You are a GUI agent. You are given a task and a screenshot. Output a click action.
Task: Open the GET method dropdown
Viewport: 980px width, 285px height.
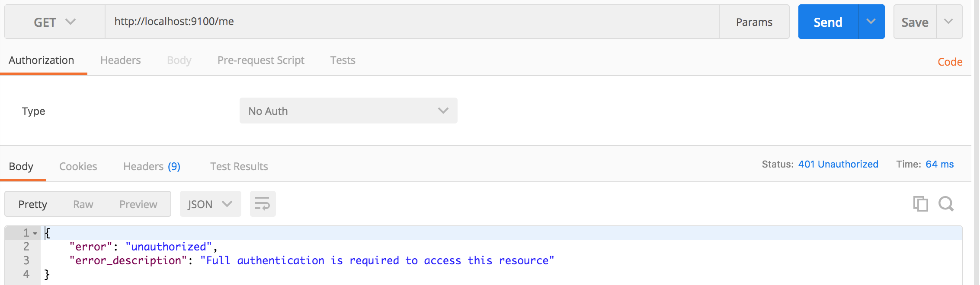click(x=54, y=22)
